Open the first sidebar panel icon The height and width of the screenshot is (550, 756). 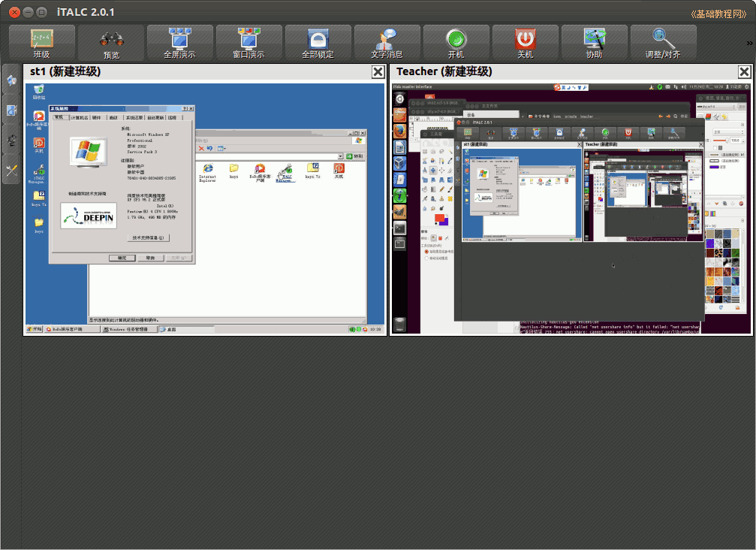(11, 80)
